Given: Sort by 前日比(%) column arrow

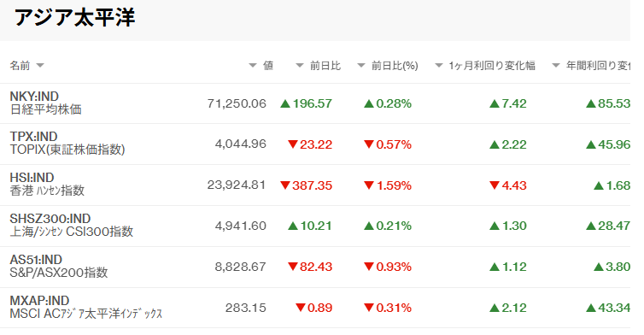Looking at the screenshot, I should [361, 65].
